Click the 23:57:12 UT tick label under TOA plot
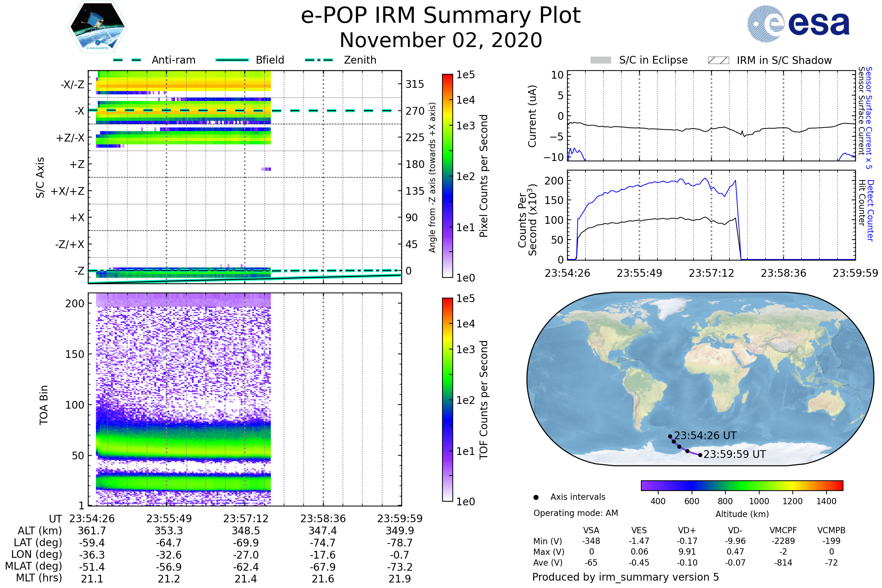 [245, 519]
